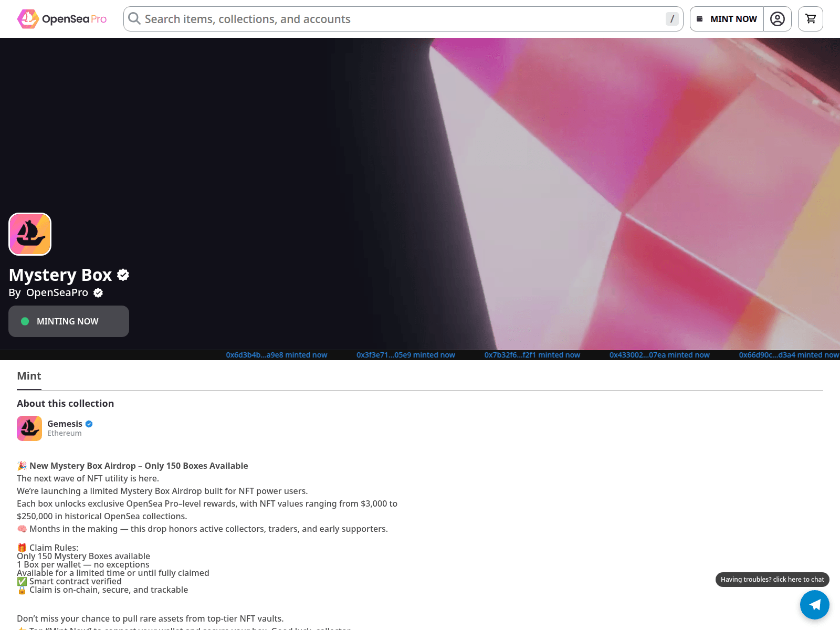Click verified badge next to Mystery Box
The width and height of the screenshot is (840, 630).
click(x=123, y=275)
